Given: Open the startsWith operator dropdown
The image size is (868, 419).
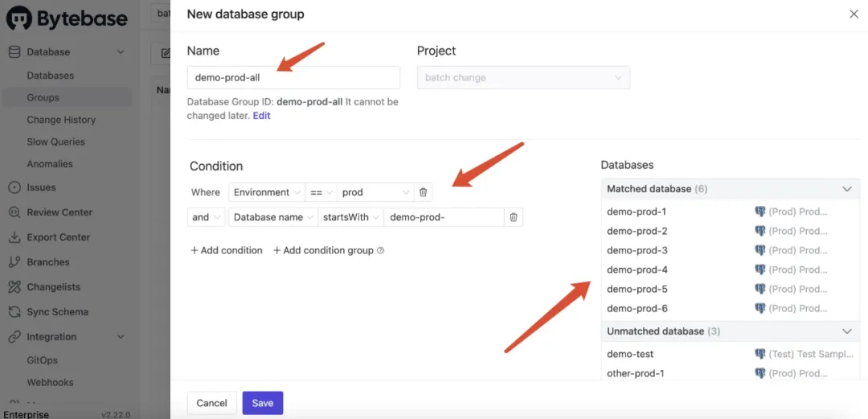Looking at the screenshot, I should 350,217.
